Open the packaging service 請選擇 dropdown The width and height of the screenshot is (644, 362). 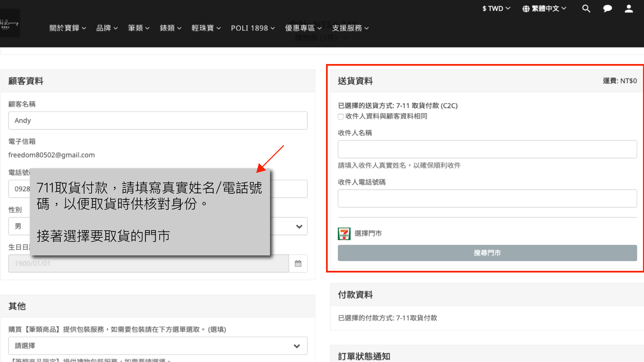click(158, 346)
